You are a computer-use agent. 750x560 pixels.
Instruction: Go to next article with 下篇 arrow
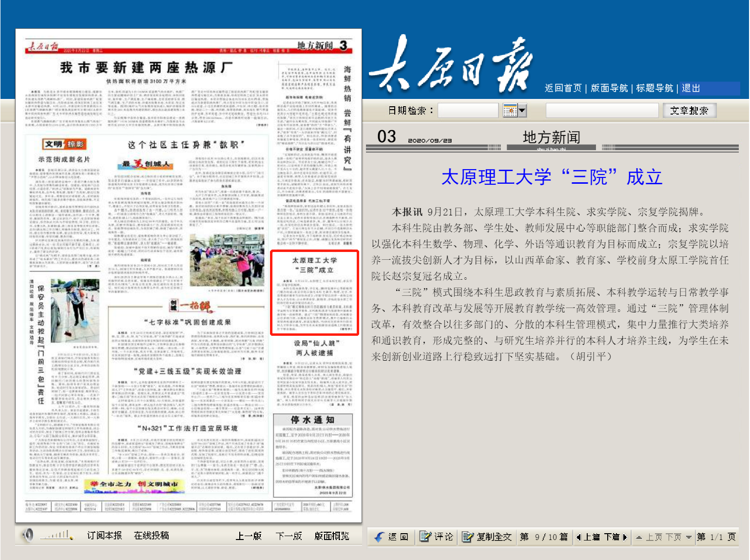click(625, 537)
